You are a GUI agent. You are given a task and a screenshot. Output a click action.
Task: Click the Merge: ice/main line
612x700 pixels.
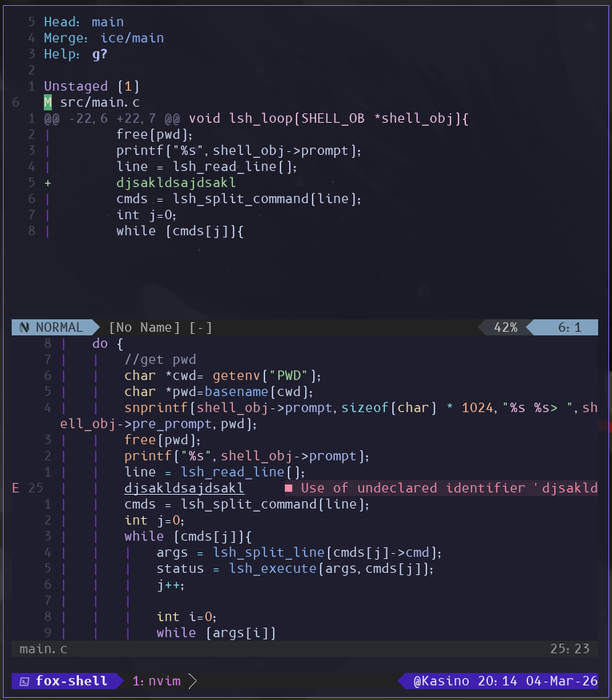pos(104,38)
